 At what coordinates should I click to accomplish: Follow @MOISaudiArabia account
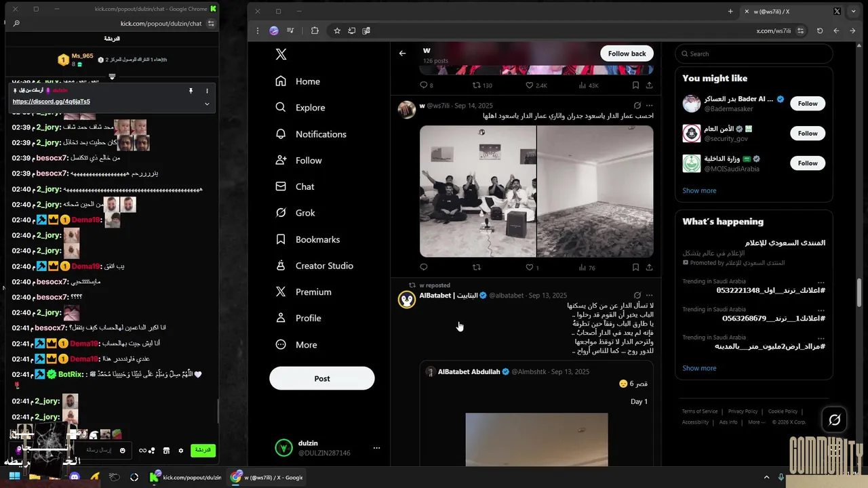tap(808, 163)
